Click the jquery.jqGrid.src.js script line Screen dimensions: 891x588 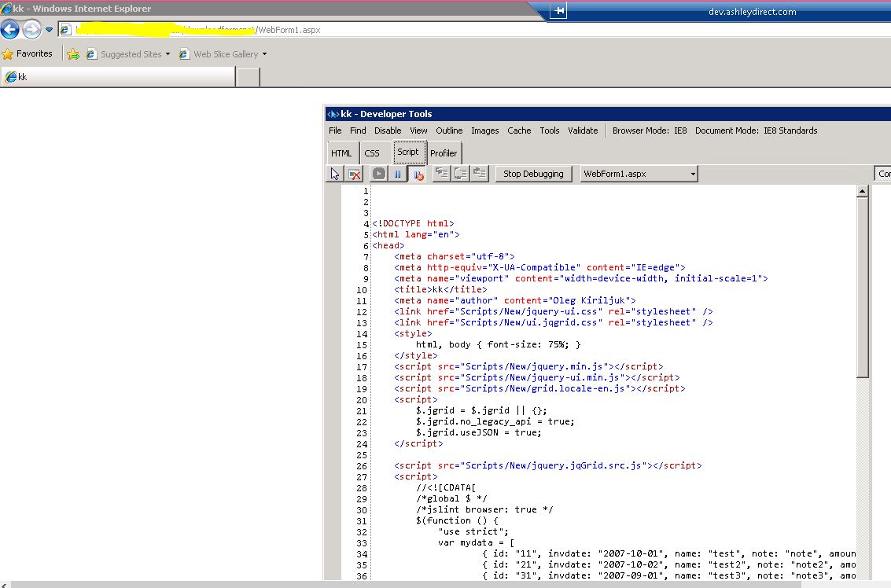[548, 465]
